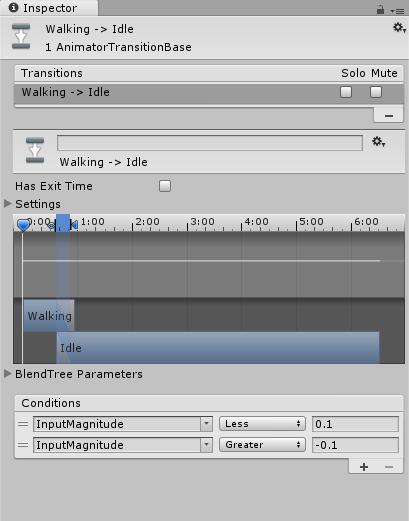Grab the reorder handle of first InputMagnitude condition
Viewport: 409px width, 521px height.
pyautogui.click(x=23, y=424)
